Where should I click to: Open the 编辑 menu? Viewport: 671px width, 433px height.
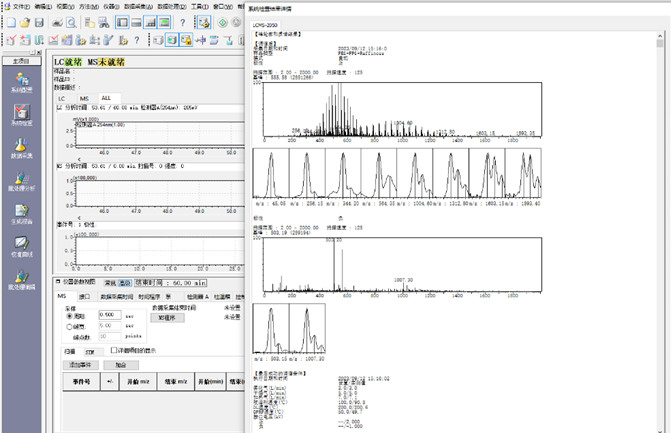coord(43,6)
